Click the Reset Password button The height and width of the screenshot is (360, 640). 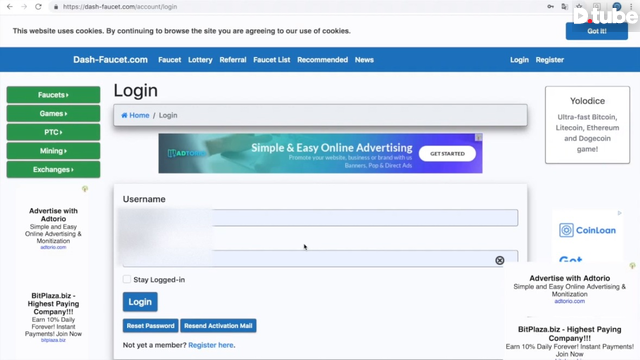click(x=151, y=326)
